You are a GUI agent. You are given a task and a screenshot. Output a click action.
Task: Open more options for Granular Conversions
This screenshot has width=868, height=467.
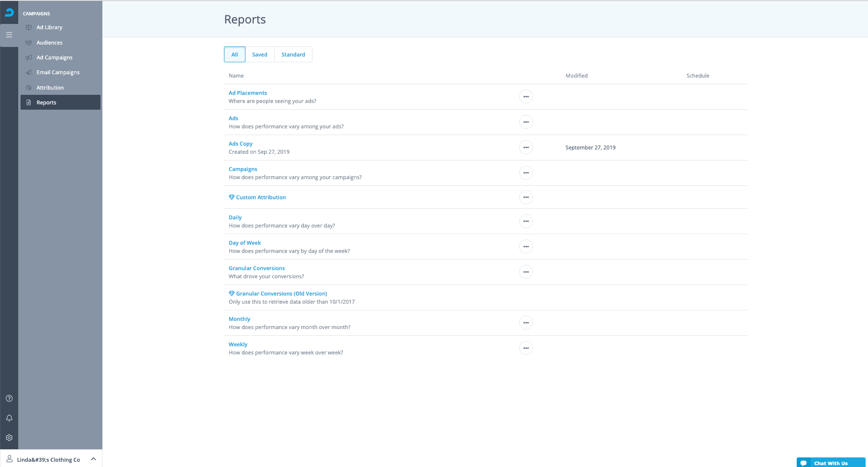click(x=526, y=272)
